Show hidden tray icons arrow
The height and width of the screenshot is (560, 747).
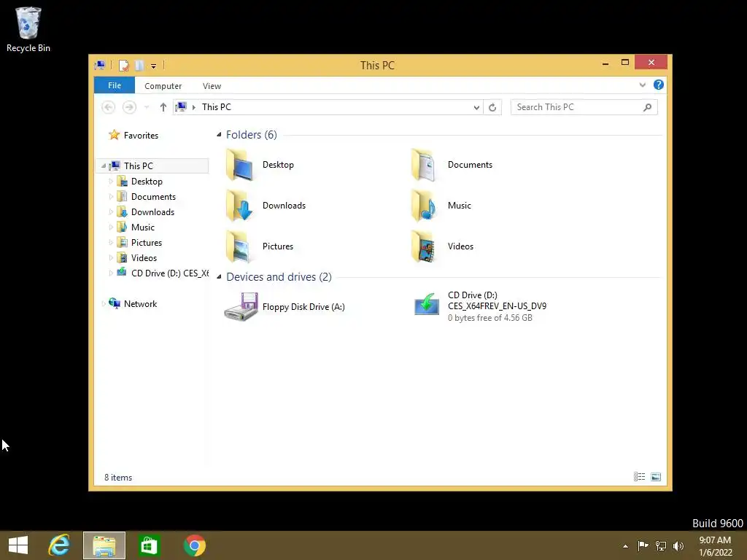pyautogui.click(x=625, y=546)
